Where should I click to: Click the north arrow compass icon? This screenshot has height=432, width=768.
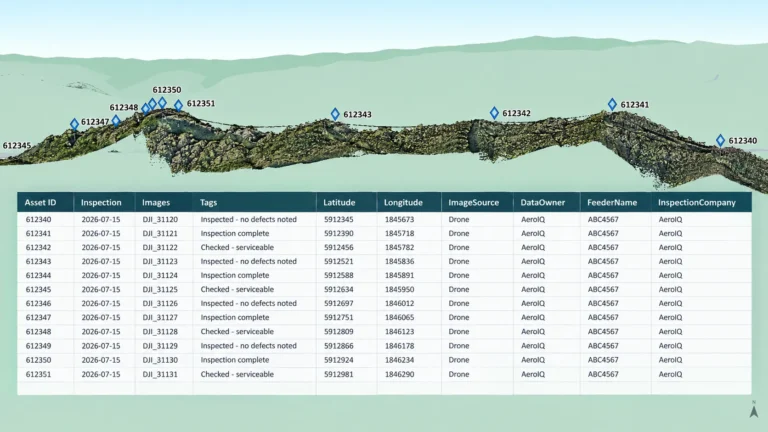point(754,409)
